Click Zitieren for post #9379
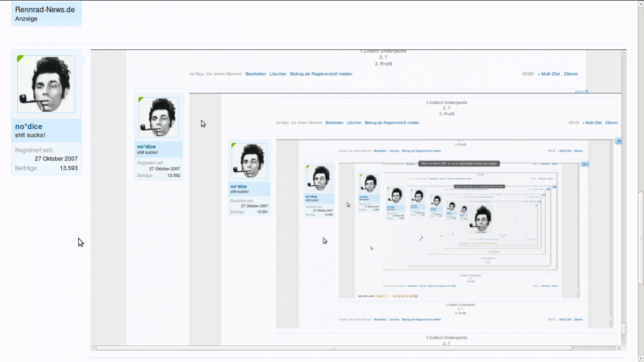 tap(611, 123)
